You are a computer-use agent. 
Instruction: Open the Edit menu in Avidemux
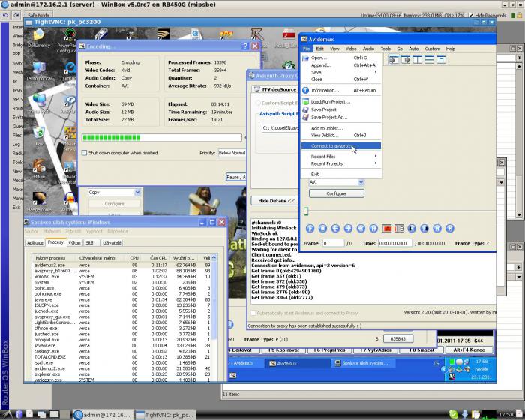coord(320,49)
